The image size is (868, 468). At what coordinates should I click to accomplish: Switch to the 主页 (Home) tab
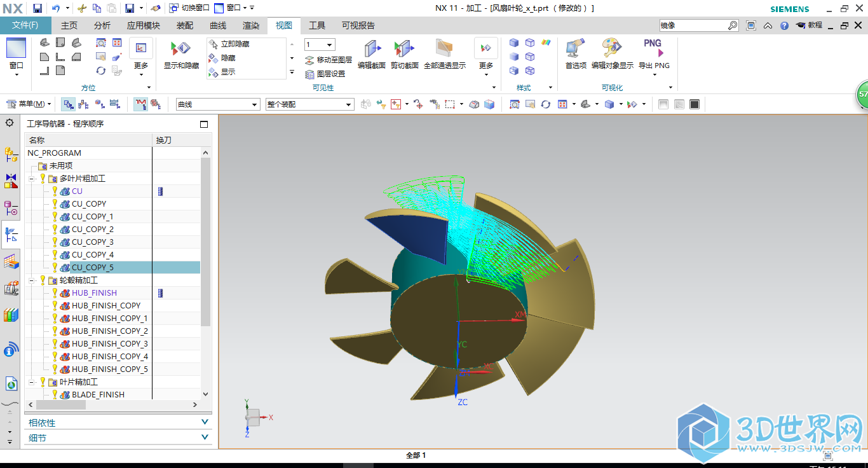point(69,25)
